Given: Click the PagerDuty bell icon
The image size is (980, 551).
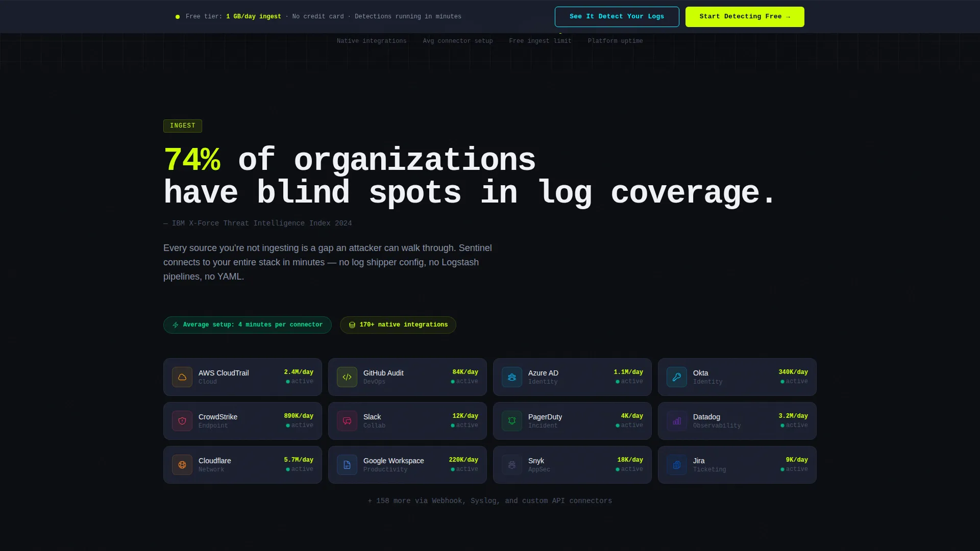Looking at the screenshot, I should [512, 421].
